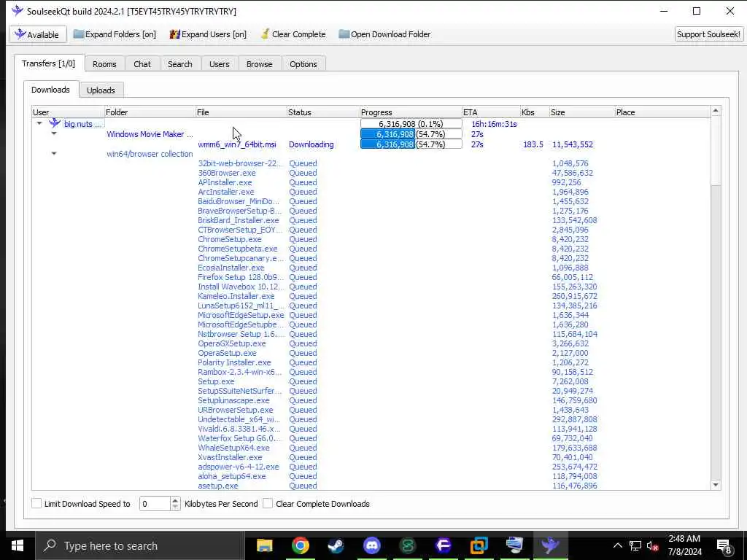The image size is (747, 560).
Task: Sort by the Status column header
Action: point(323,112)
